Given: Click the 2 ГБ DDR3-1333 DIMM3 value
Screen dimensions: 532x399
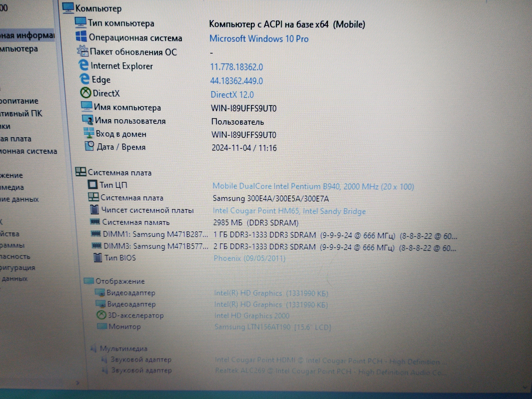Looking at the screenshot, I should tap(335, 247).
